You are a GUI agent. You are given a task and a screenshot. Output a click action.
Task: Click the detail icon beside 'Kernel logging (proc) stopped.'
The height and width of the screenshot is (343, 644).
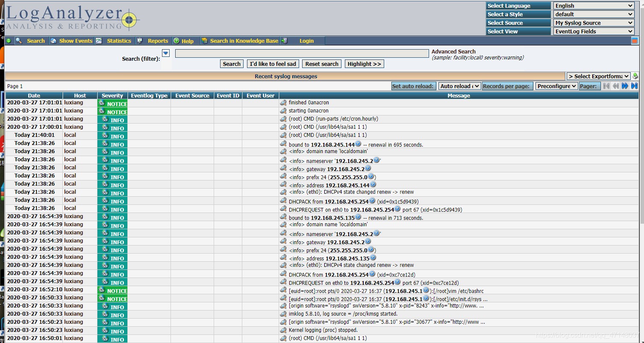283,330
